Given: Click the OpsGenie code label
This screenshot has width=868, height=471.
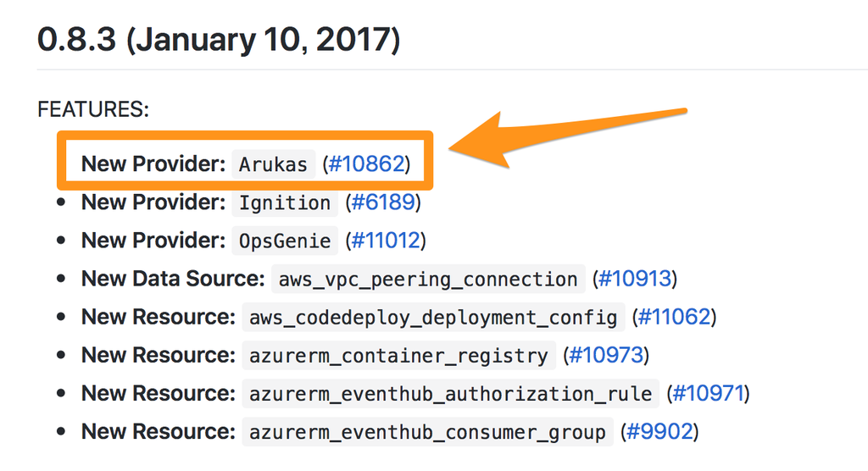Looking at the screenshot, I should coord(285,241).
